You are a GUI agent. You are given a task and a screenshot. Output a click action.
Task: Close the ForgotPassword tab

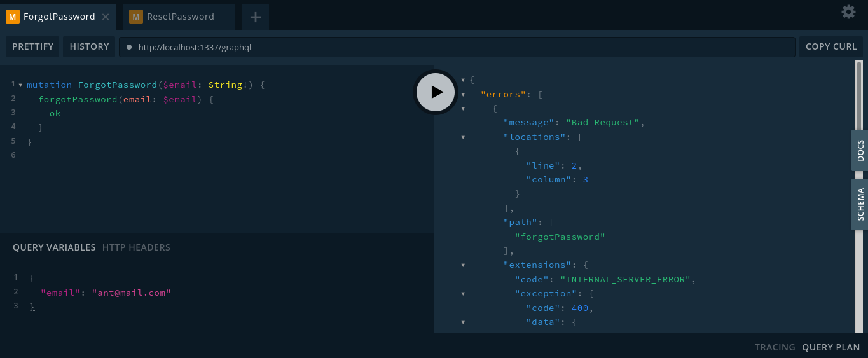point(106,17)
